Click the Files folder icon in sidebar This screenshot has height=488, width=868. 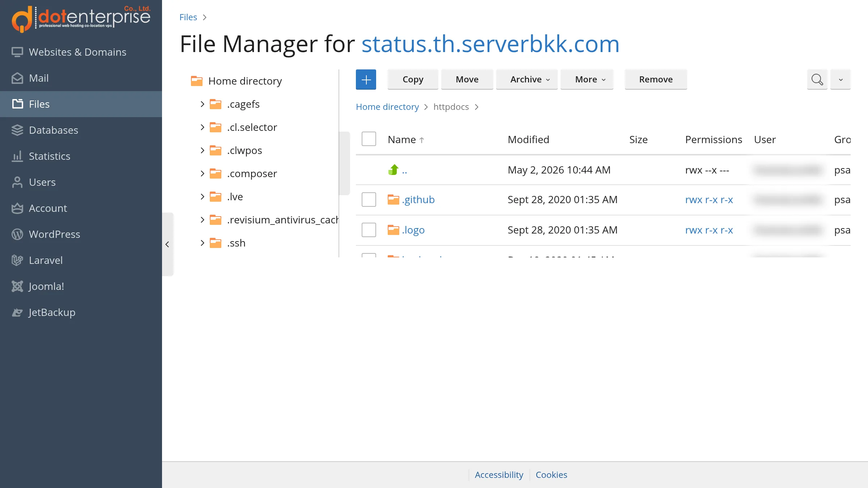pos(17,104)
